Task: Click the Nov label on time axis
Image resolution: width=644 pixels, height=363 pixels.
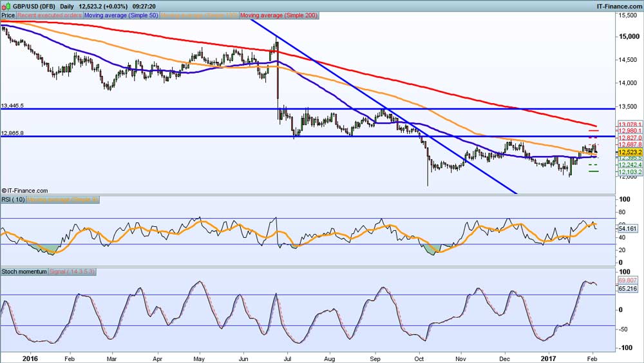Action: [x=461, y=358]
